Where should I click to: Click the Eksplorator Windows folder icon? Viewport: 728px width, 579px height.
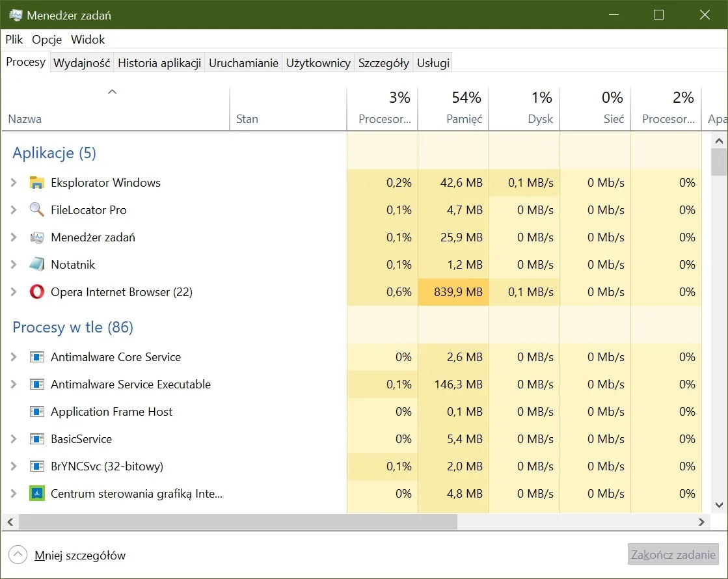click(37, 183)
